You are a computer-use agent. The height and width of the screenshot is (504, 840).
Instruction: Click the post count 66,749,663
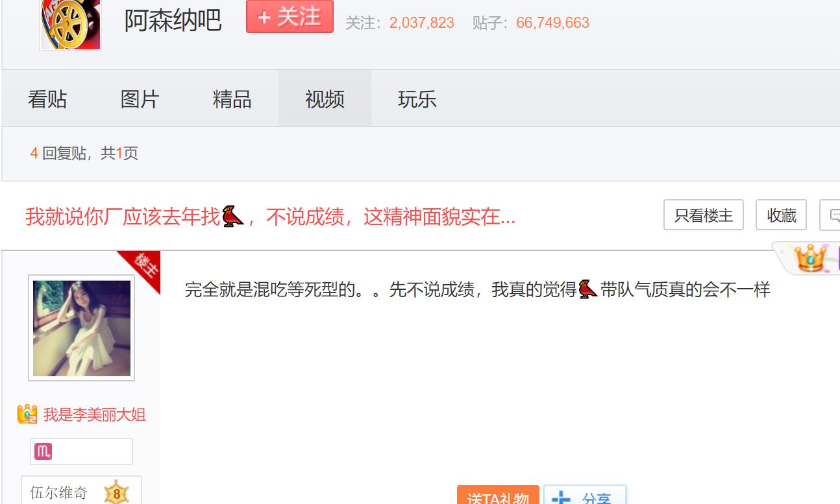[x=553, y=23]
